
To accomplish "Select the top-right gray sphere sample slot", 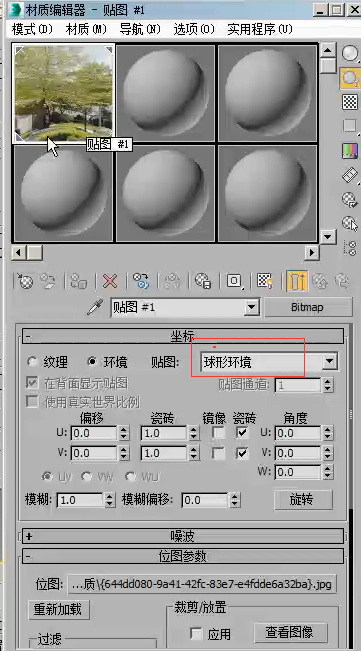I will click(267, 93).
